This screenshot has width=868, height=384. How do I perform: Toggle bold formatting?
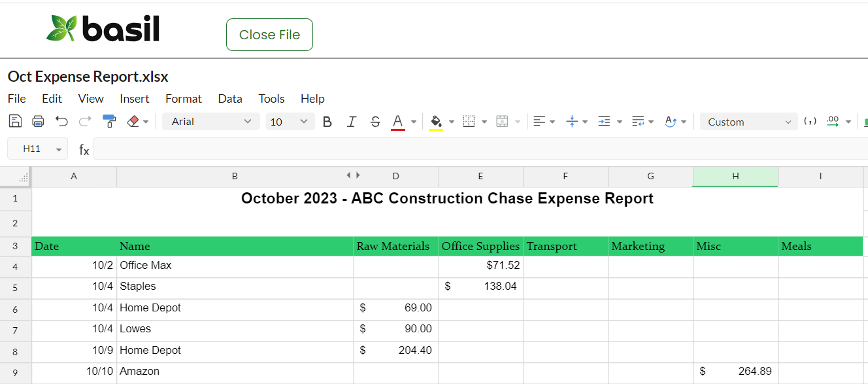(327, 122)
